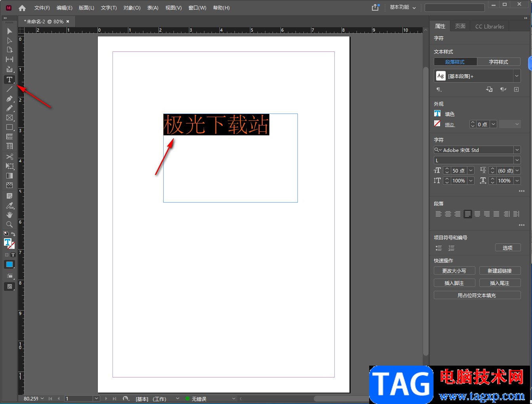The height and width of the screenshot is (404, 532).
Task: Open page number dropdown in status bar
Action: click(x=96, y=398)
